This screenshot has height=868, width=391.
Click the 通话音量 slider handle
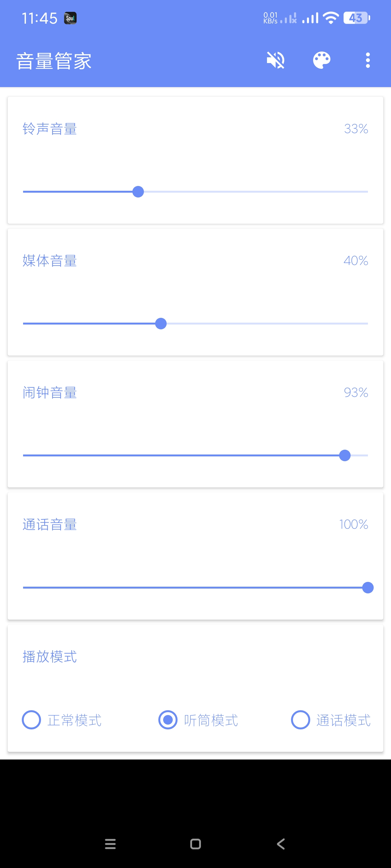[x=367, y=587]
